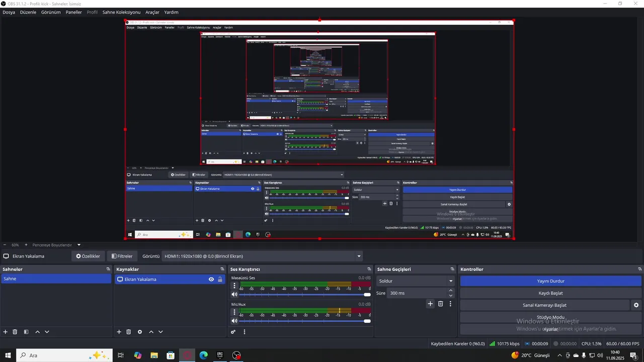Viewport: 644px width, 362px height.
Task: Open the notification center icon in the taskbar
Action: click(634, 355)
